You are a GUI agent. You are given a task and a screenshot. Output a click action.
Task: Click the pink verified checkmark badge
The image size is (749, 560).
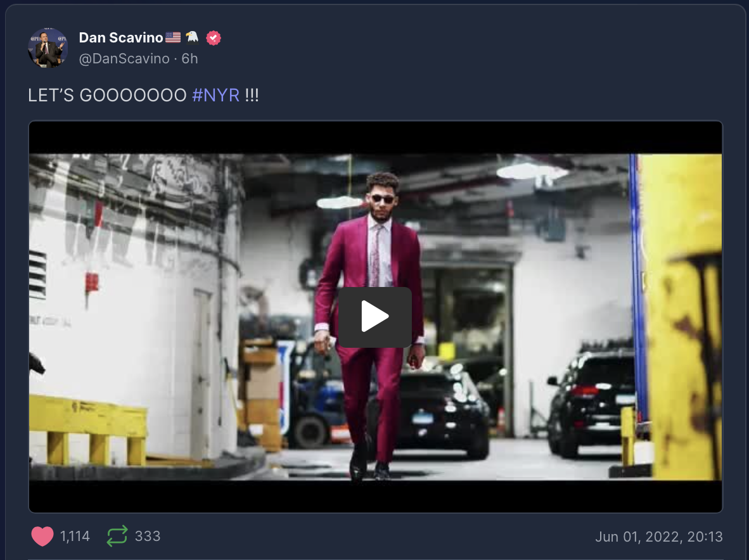point(214,38)
